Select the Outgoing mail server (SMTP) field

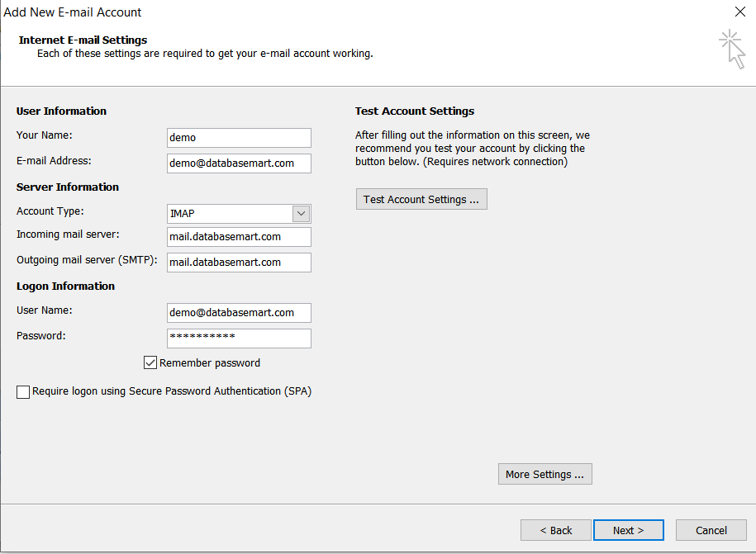[238, 262]
